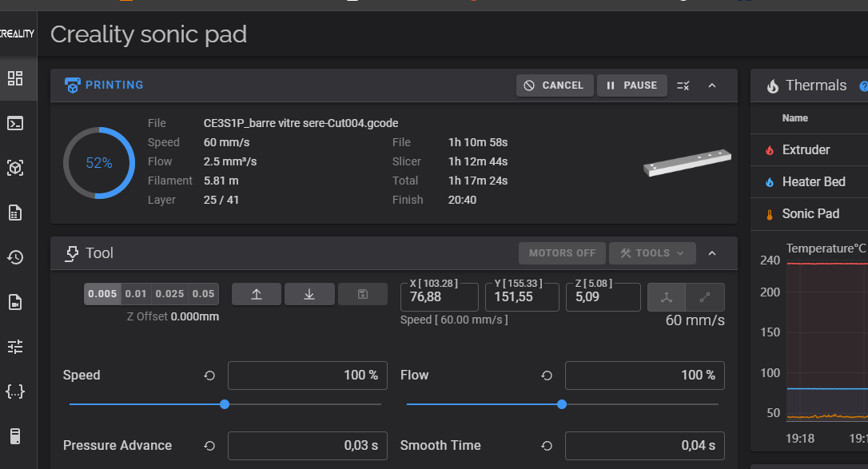Open the Console sidebar icon
Image resolution: width=868 pixels, height=469 pixels.
coord(15,123)
